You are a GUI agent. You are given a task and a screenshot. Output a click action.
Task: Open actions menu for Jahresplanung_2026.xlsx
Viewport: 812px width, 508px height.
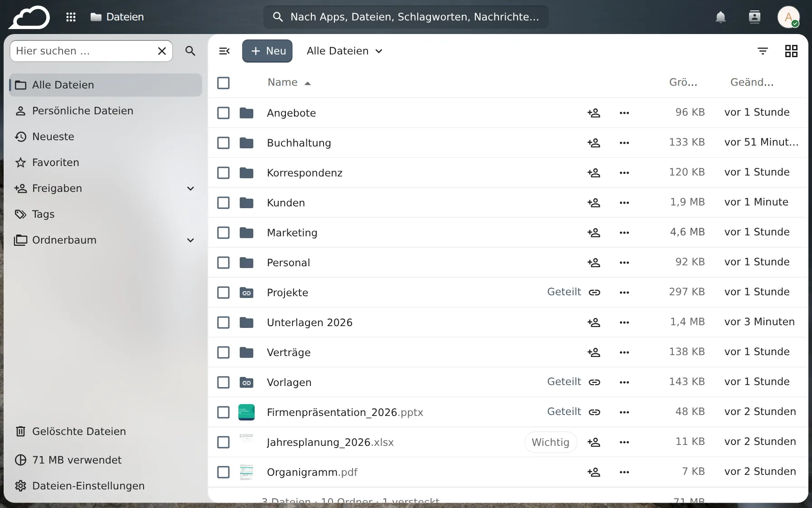(x=624, y=442)
